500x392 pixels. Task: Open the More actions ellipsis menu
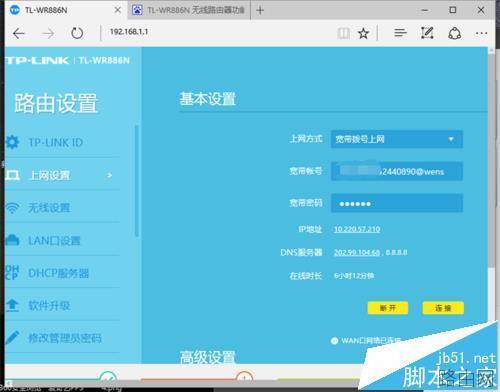(x=481, y=33)
